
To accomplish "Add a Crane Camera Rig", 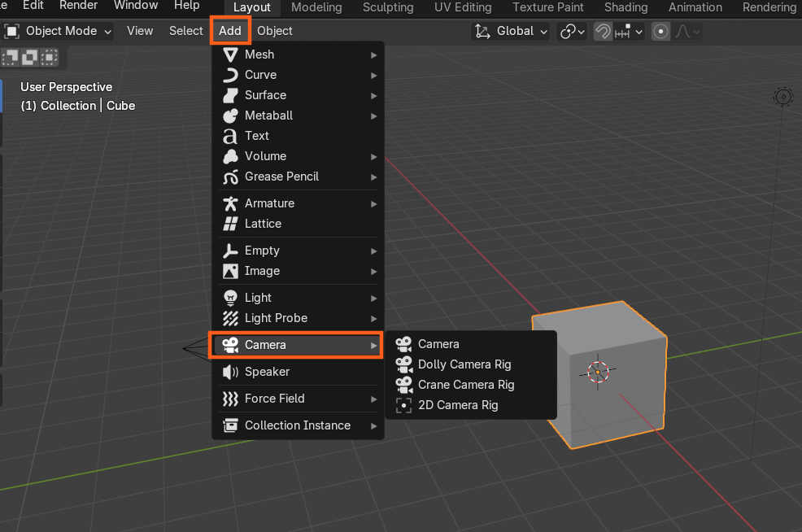I will point(471,385).
